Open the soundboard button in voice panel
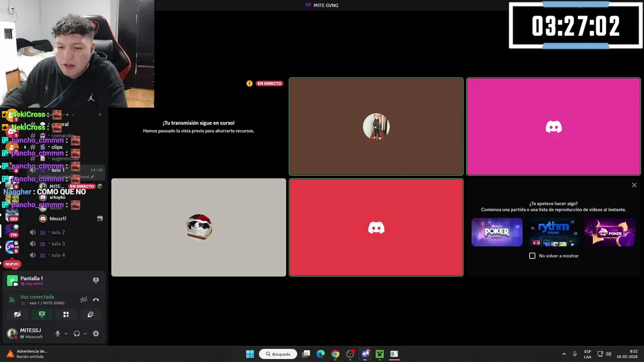 click(91, 314)
